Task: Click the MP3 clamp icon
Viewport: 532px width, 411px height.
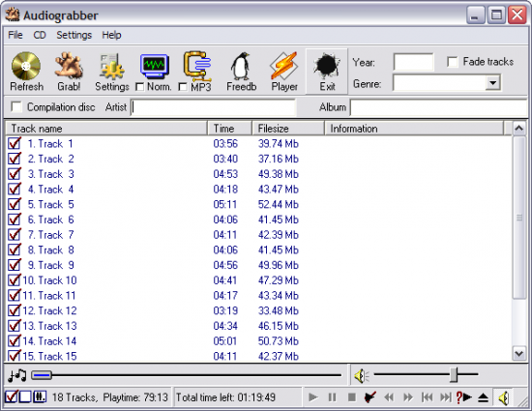Action: [x=197, y=66]
